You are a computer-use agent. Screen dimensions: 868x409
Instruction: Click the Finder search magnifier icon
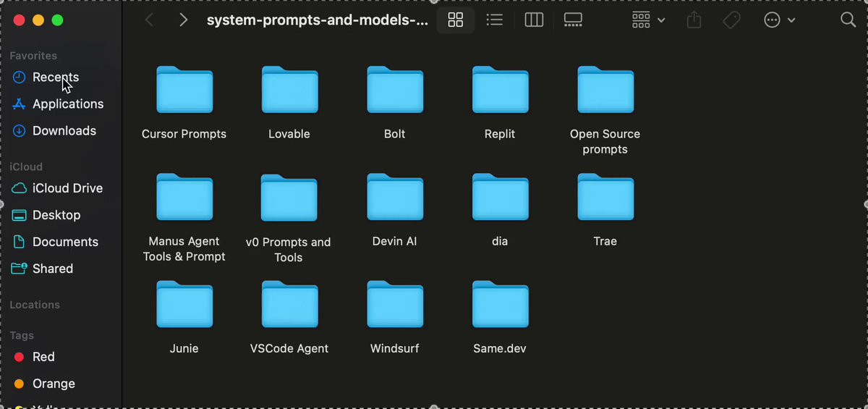(848, 20)
